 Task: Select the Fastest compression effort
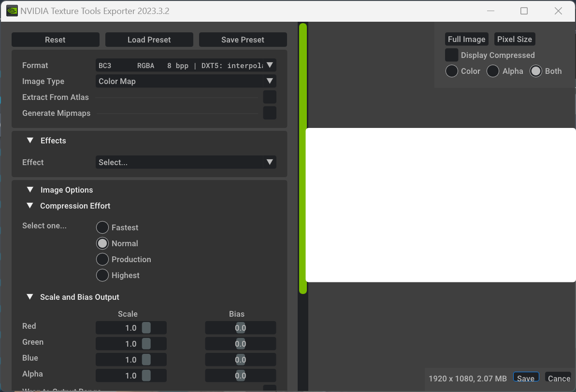click(102, 227)
